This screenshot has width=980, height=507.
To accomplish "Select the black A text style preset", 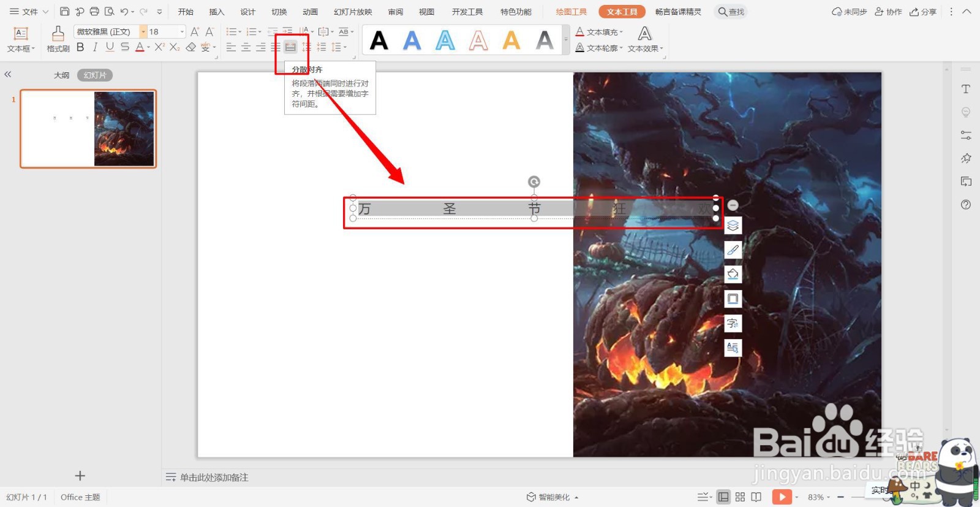I will [x=379, y=40].
